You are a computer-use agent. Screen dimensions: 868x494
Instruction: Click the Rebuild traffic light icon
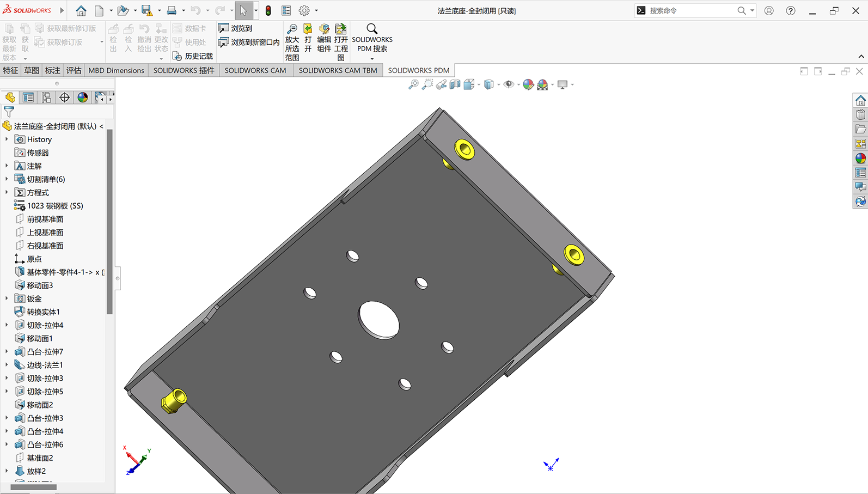click(x=268, y=10)
